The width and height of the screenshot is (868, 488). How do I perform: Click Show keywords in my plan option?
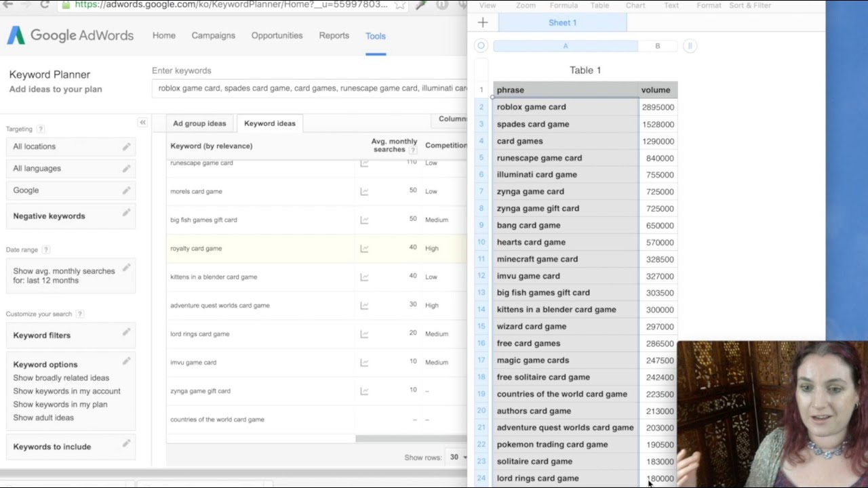point(60,404)
